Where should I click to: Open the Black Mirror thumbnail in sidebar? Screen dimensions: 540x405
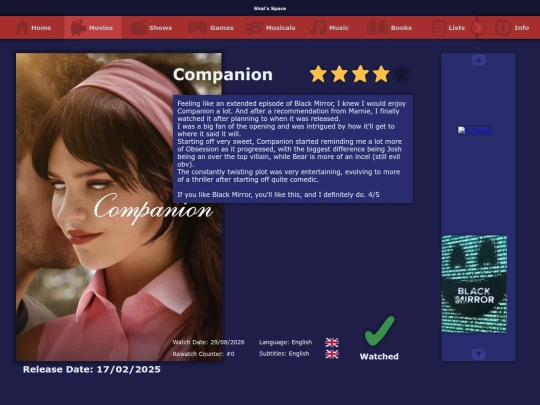pyautogui.click(x=474, y=284)
